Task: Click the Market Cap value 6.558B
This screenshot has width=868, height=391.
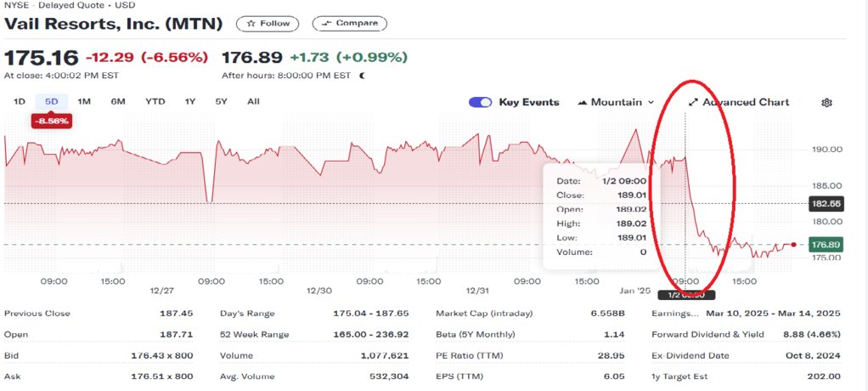Action: [x=608, y=314]
